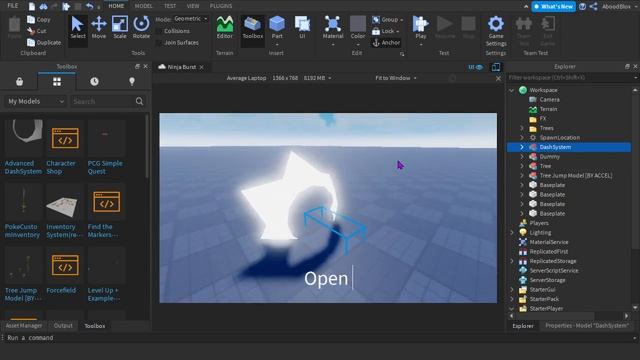The image size is (640, 360).
Task: Open Game Settings
Action: coord(496,31)
